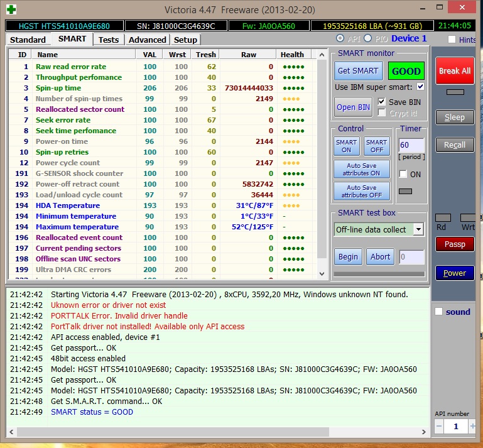
Task: Decrease API number with minus button
Action: (x=439, y=427)
